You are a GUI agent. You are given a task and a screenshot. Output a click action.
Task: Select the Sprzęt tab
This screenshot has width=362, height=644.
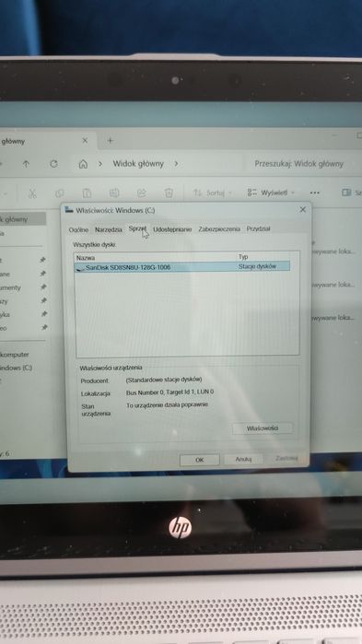[x=137, y=228]
